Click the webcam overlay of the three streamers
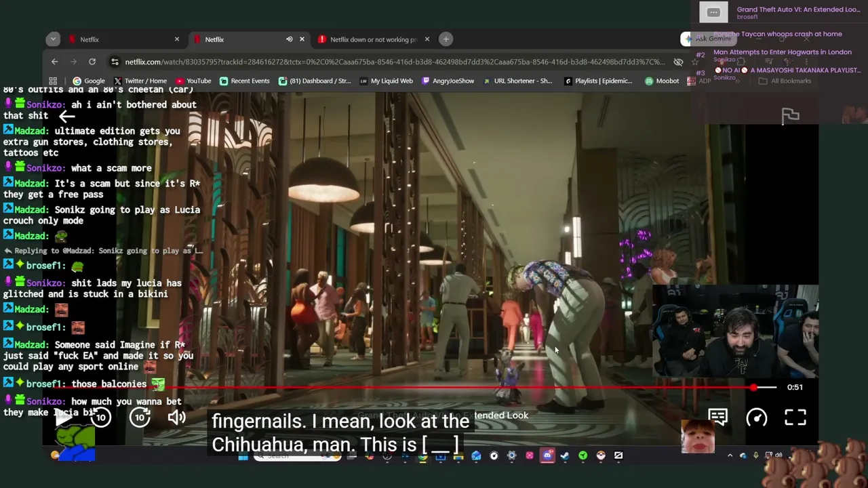The width and height of the screenshot is (868, 488). coord(735,330)
